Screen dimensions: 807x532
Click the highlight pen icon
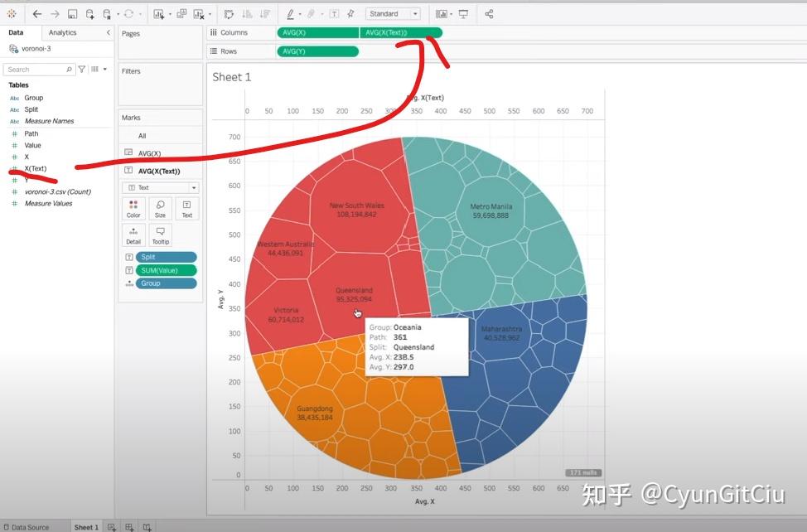coord(290,14)
